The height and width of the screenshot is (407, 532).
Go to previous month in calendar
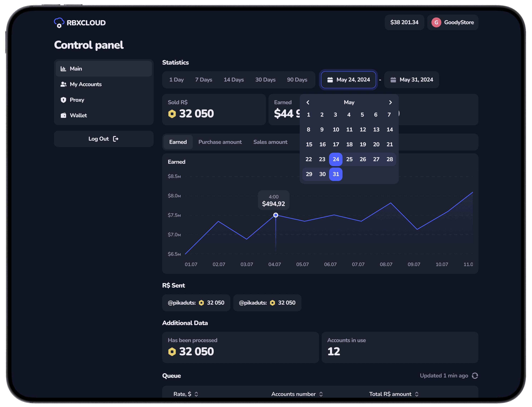coord(308,102)
